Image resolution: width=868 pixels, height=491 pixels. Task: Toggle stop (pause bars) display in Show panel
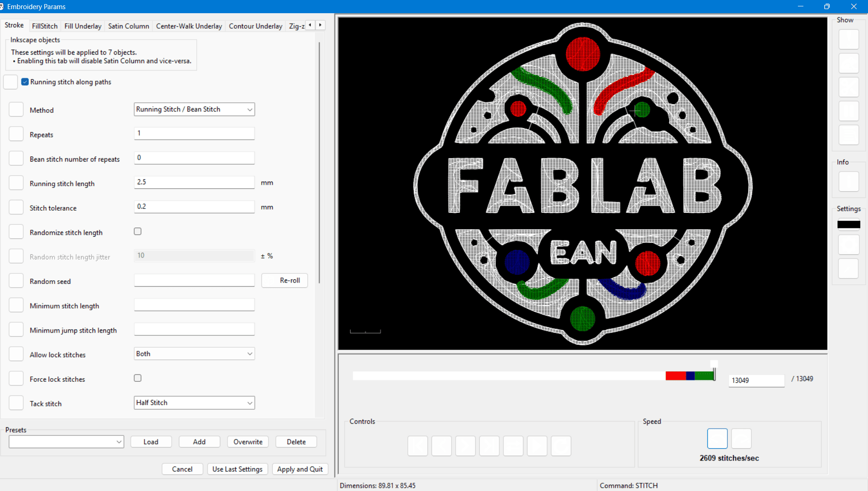point(848,111)
